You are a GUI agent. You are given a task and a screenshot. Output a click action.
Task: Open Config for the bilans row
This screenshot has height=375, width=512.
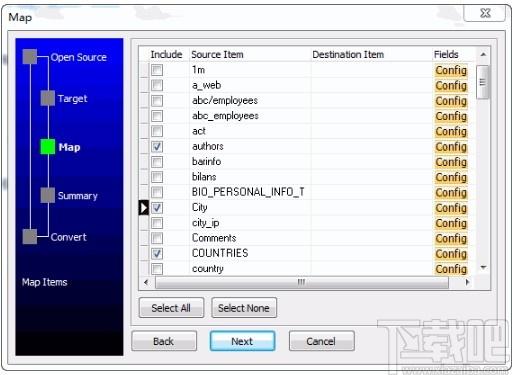(x=451, y=177)
